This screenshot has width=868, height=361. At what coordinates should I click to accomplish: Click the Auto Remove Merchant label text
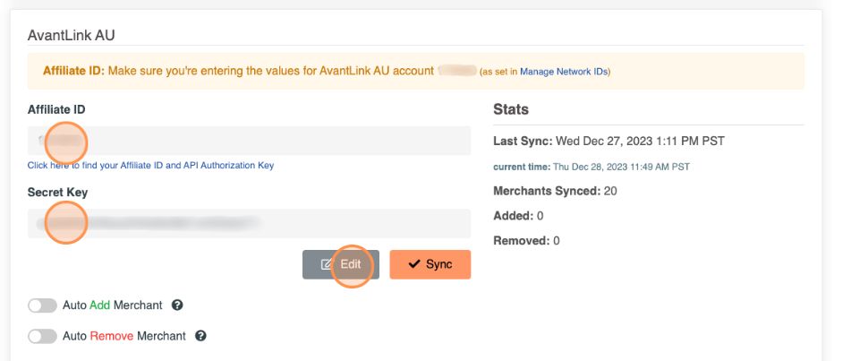pyautogui.click(x=124, y=336)
